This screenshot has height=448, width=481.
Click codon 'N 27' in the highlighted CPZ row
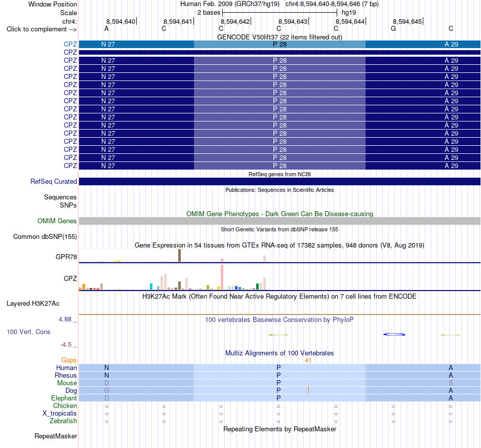click(x=108, y=44)
